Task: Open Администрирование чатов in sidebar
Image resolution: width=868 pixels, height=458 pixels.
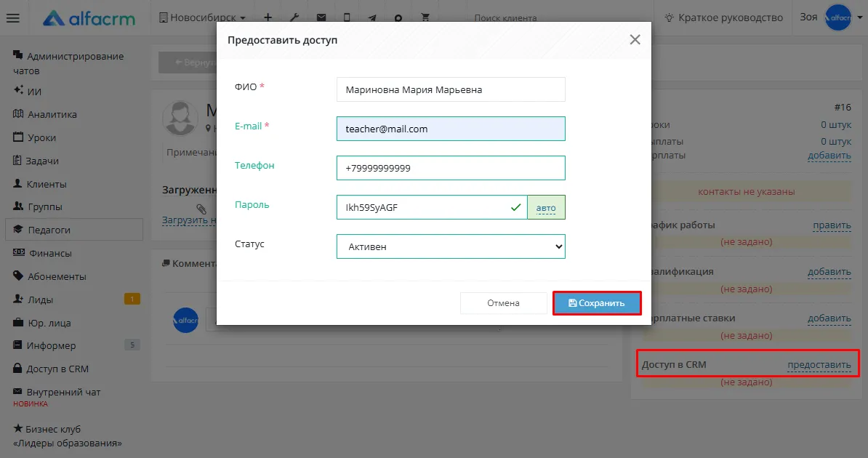Action: click(x=68, y=63)
